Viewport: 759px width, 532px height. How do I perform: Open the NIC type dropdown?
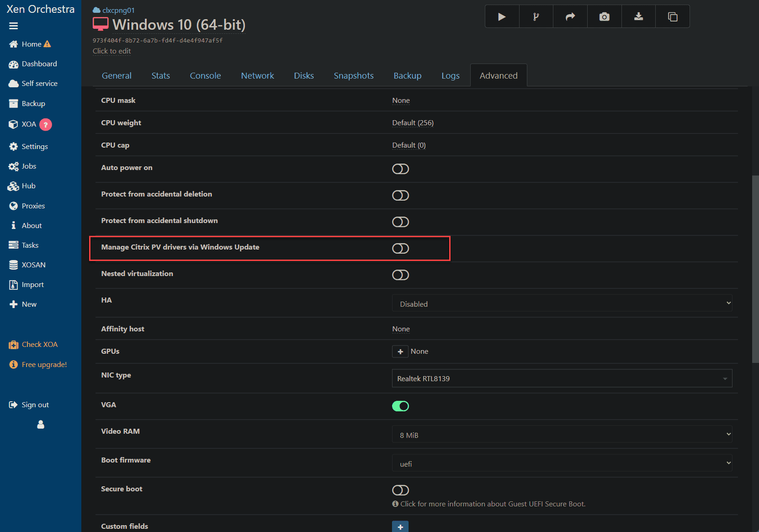[562, 378]
